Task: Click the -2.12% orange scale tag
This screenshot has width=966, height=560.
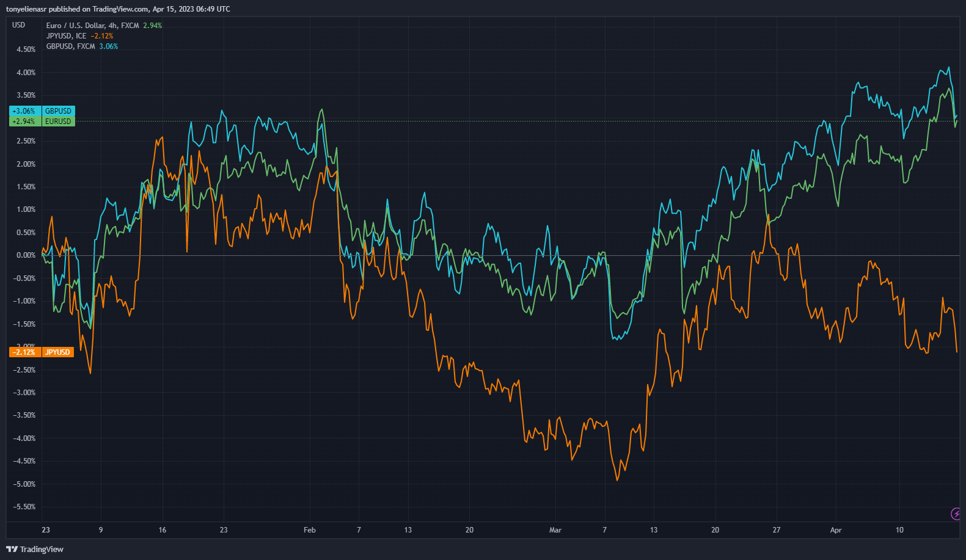Action: tap(24, 352)
